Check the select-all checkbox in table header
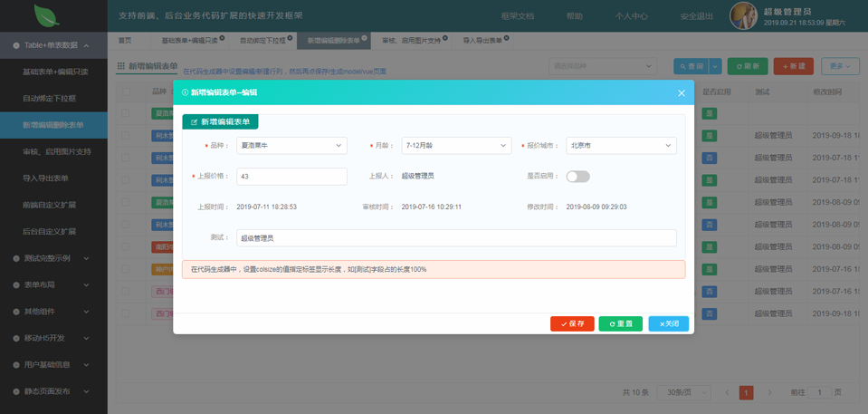This screenshot has height=414, width=868. pos(126,92)
